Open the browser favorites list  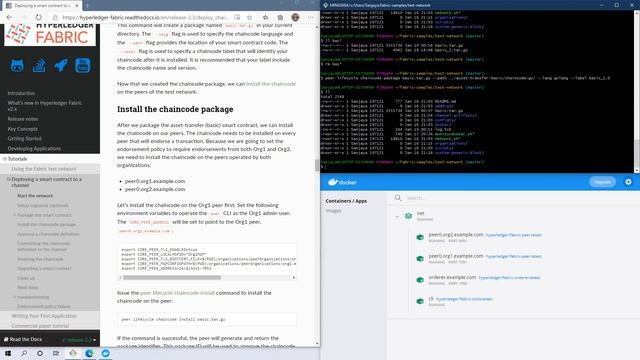click(265, 18)
